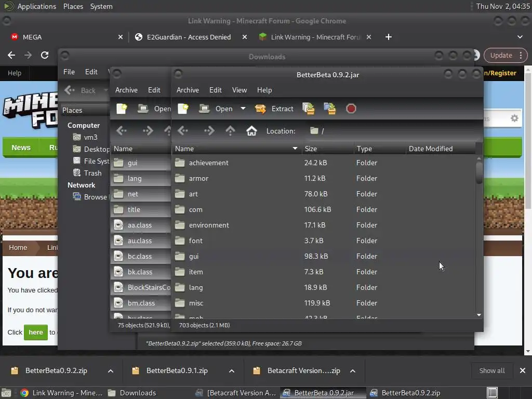Click the Add folder to archive icon
532x399 pixels.
pos(330,109)
